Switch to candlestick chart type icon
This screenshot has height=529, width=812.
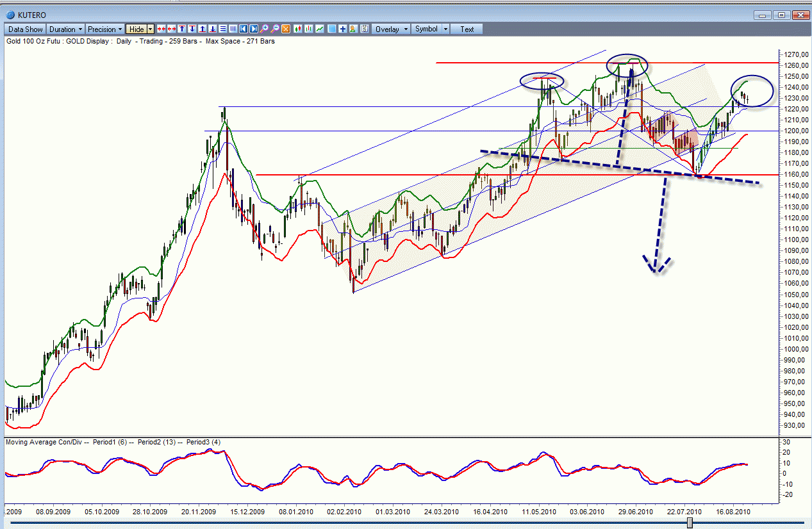click(x=298, y=29)
